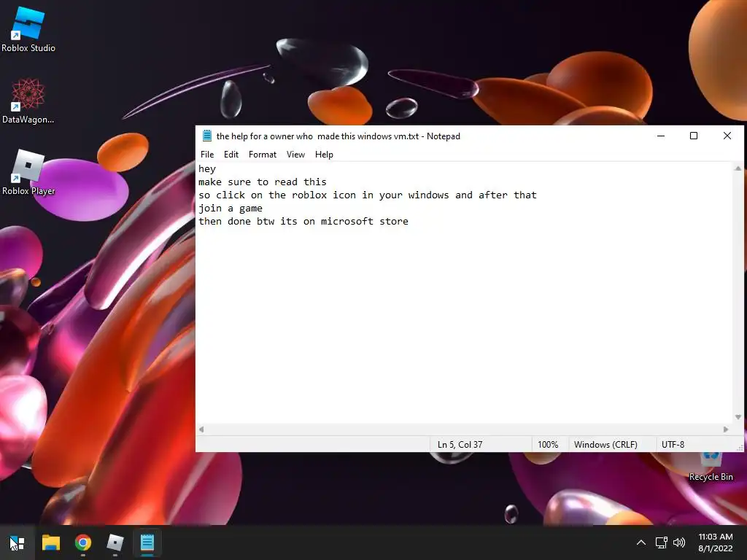Open the File menu in Notepad

point(207,155)
